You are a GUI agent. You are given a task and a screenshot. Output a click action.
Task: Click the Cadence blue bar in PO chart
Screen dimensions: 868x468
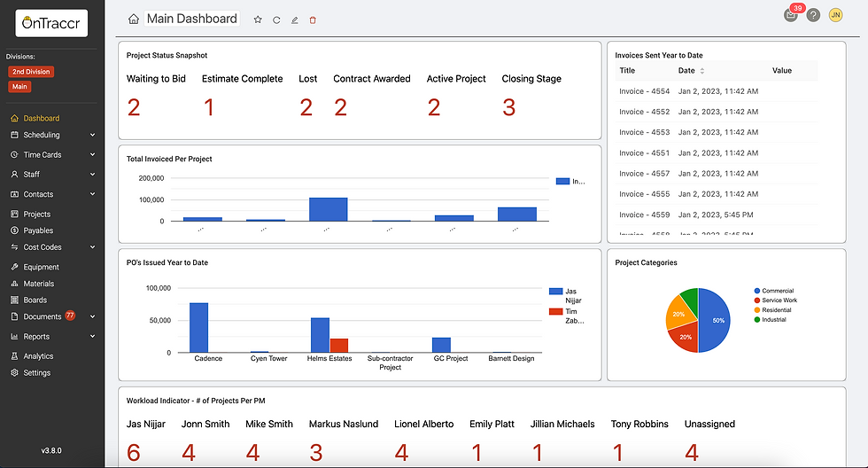point(198,328)
